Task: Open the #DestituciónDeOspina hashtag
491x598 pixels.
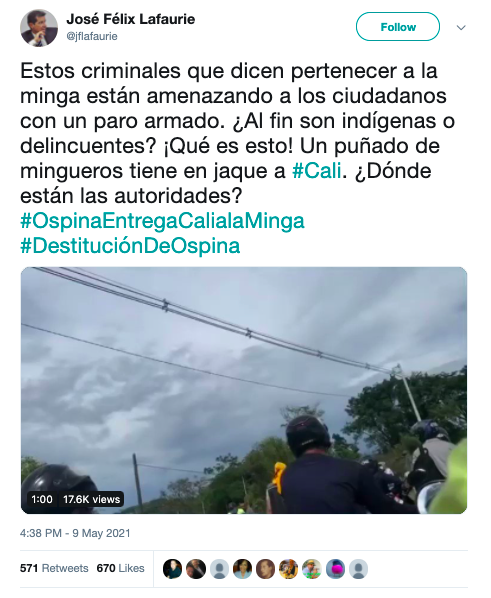Action: pos(130,246)
